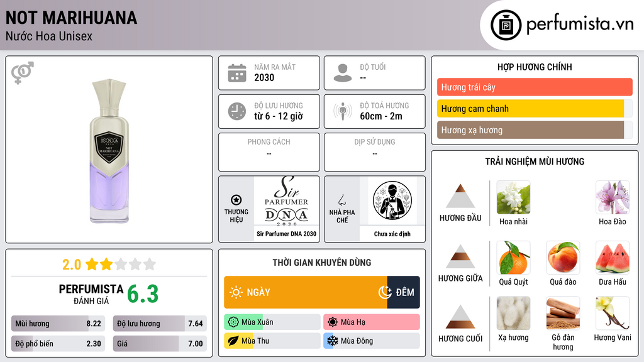Open the Xạ hương note thumbnail
The image size is (644, 362).
[x=513, y=314]
